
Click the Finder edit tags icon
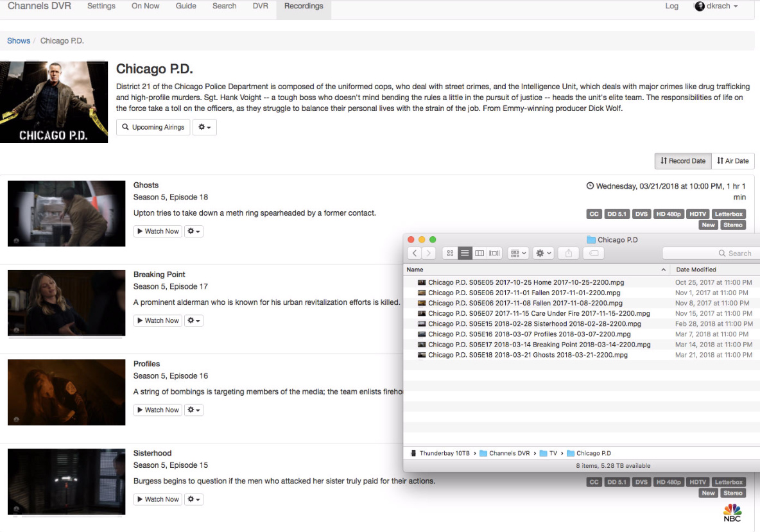click(594, 253)
